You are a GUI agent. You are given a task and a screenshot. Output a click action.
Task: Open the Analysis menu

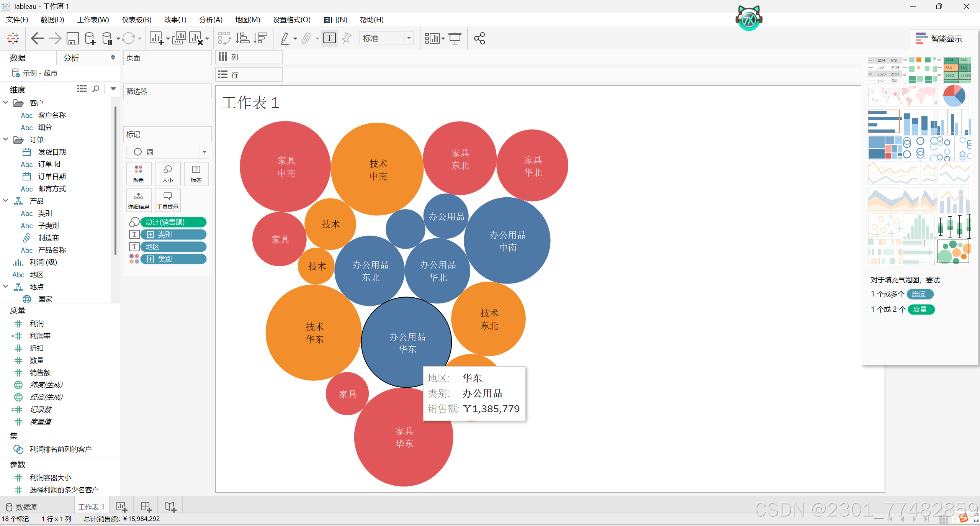[211, 20]
